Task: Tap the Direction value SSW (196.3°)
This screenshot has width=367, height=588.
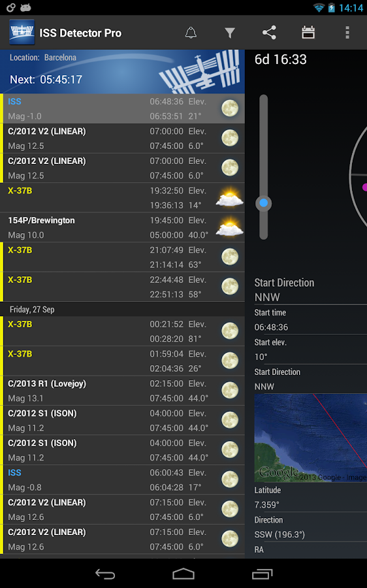Action: tap(279, 534)
